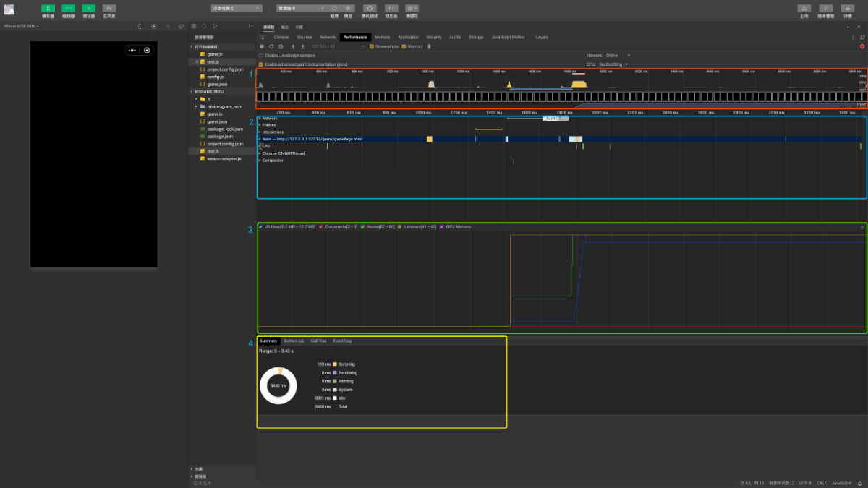The width and height of the screenshot is (868, 488).
Task: Open the CPU No throttling dropdown
Action: coord(614,64)
